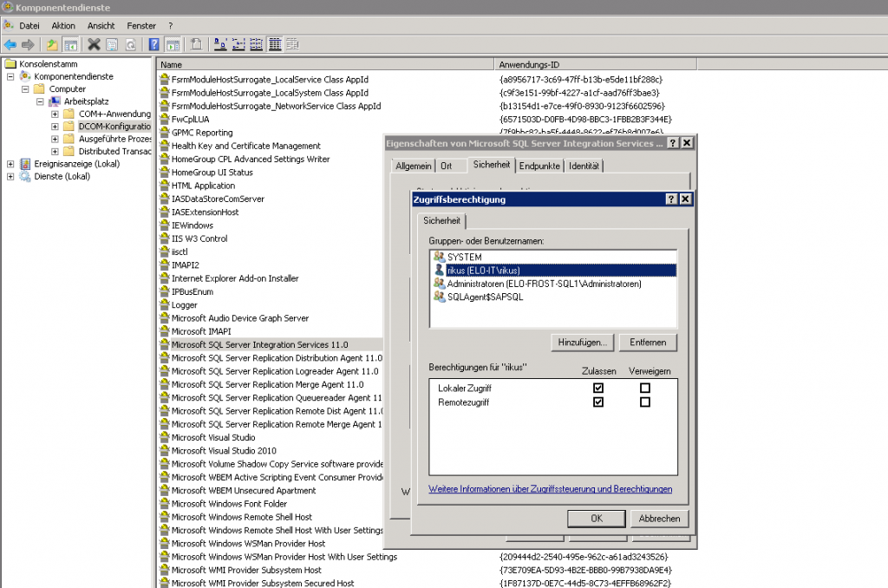Toggle Zulassen checkbox for Remotezugriff
Screen dimensions: 888x588
click(598, 402)
